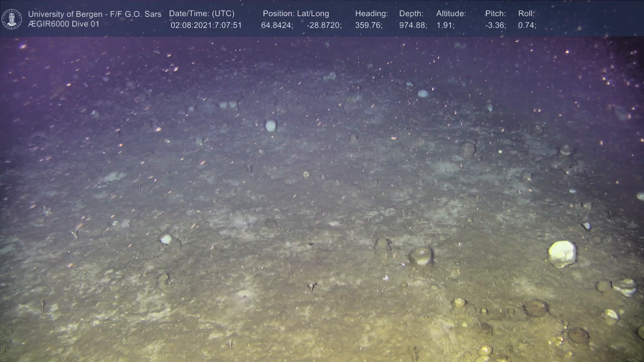Screen dimensions: 644x362
Task: Click the Pitch label
Action: 495,14
